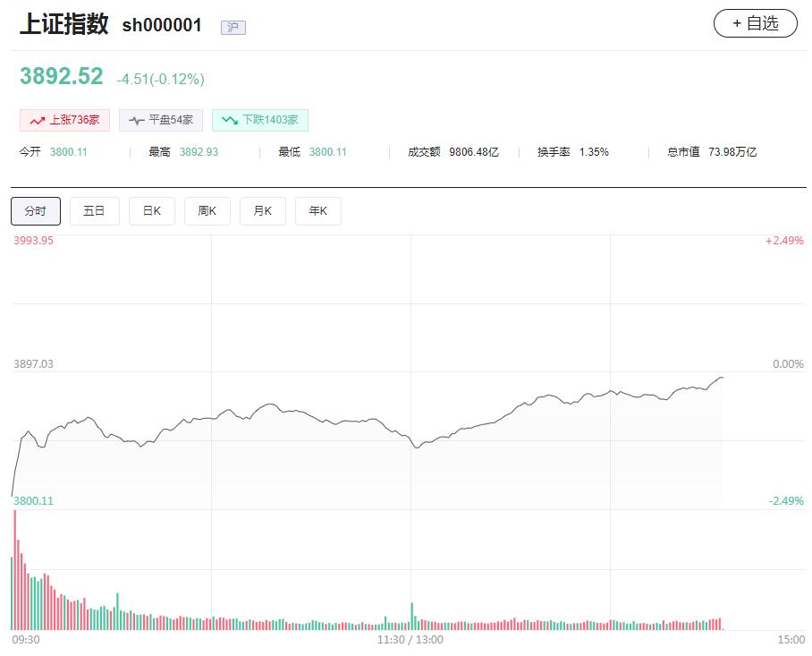
Task: Click the red rising-trend icon beside 上涨736家
Action: pos(37,120)
